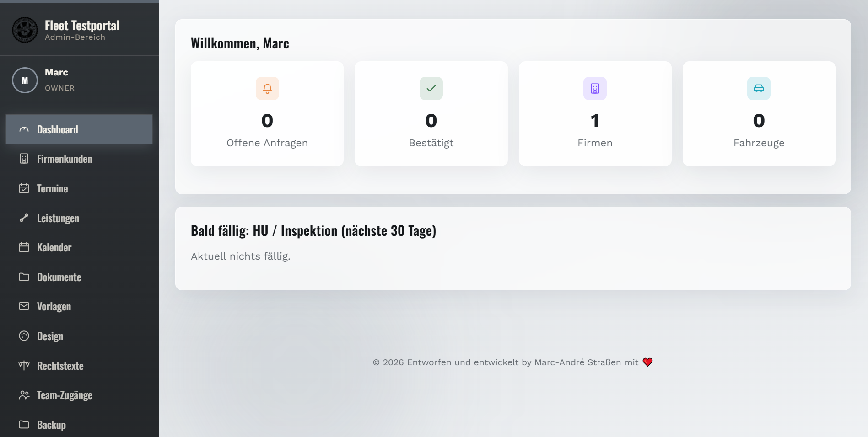Click the car icon above Fahrzeuge

pos(759,88)
